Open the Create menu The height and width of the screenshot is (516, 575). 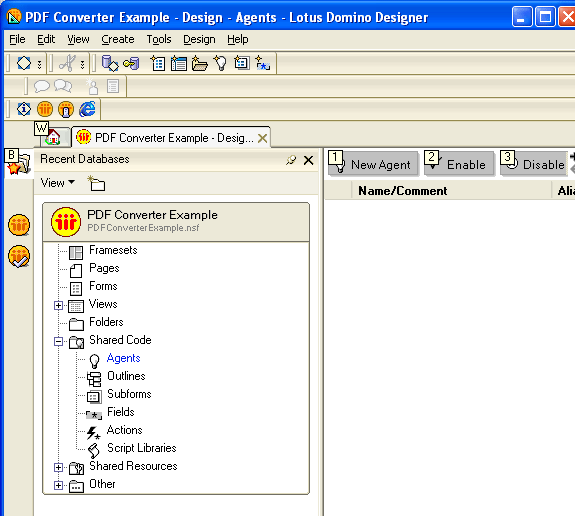[x=118, y=39]
